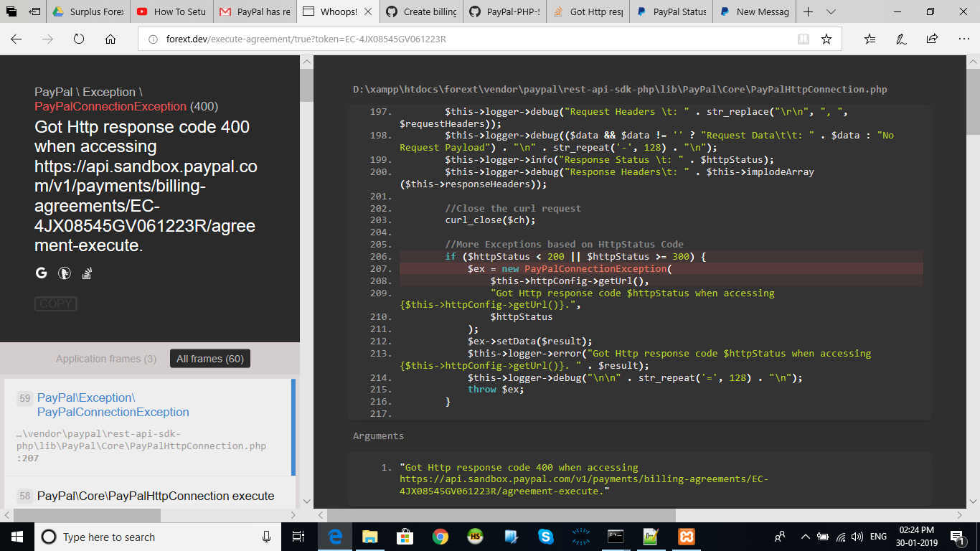Open Task View on taskbar

[x=298, y=537]
